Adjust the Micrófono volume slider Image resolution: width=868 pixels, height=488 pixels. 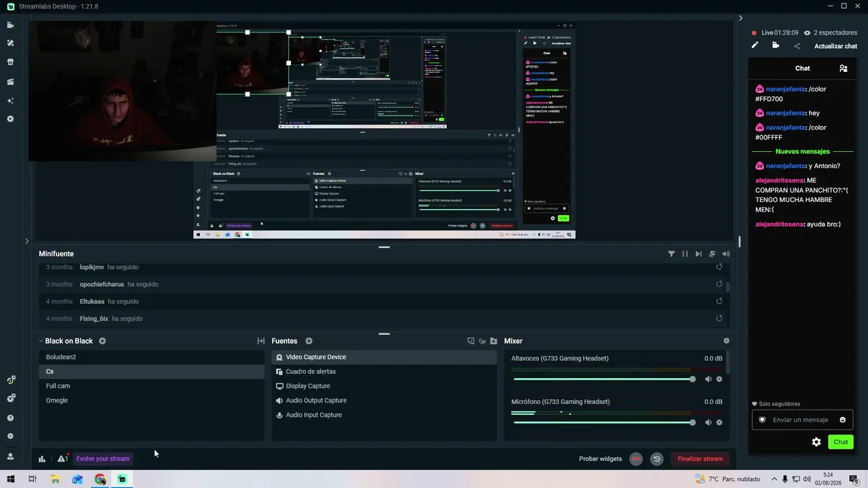(603, 422)
